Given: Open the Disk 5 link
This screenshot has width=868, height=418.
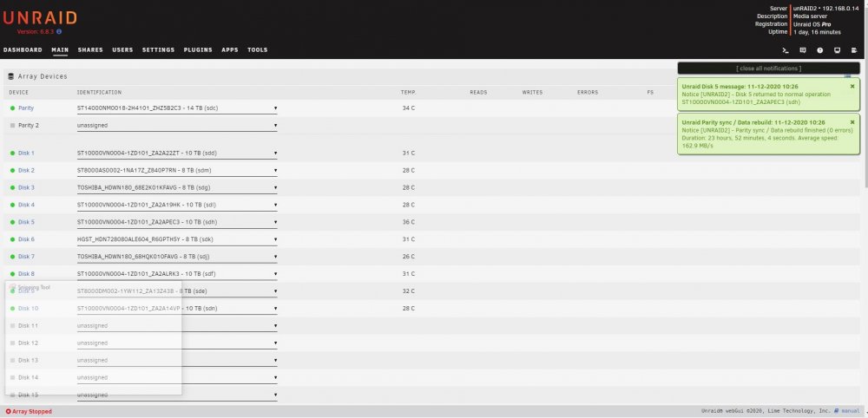Looking at the screenshot, I should click(26, 222).
